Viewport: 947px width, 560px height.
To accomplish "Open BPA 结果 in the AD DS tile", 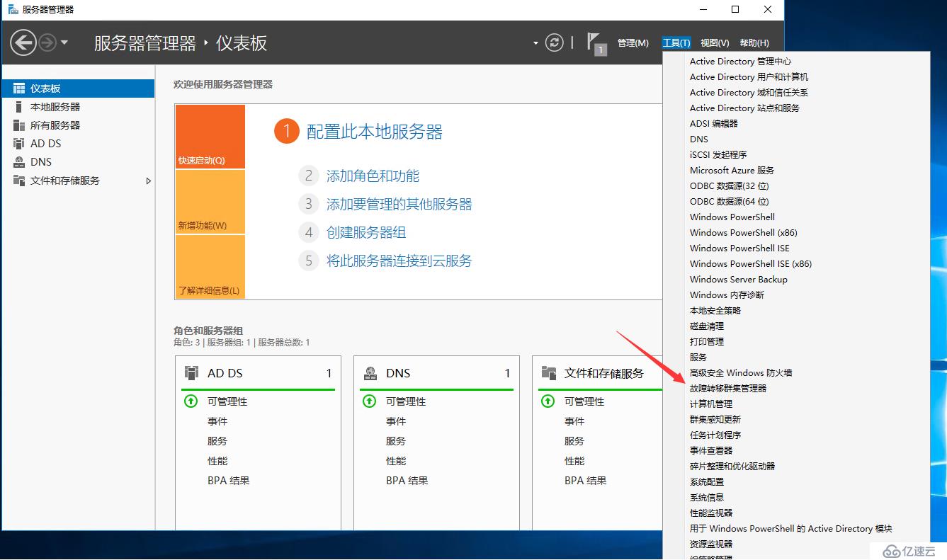I will [x=229, y=481].
